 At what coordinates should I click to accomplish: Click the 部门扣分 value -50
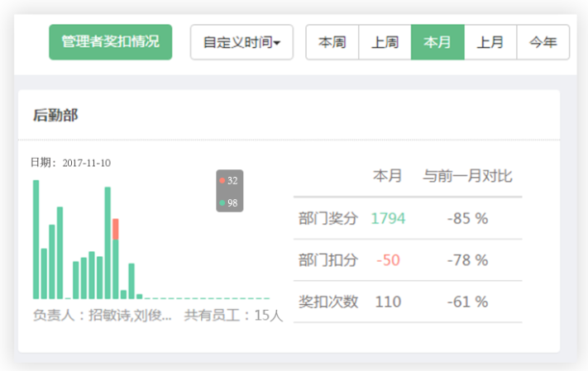click(x=388, y=260)
